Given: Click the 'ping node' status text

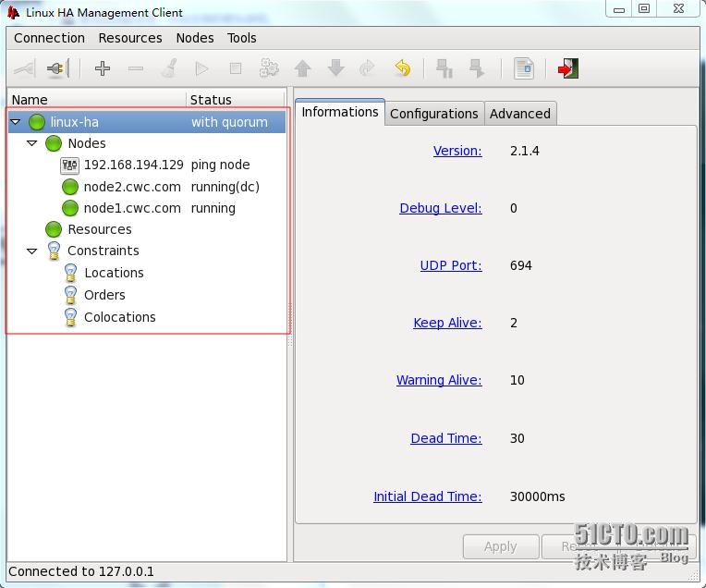Looking at the screenshot, I should pos(220,165).
